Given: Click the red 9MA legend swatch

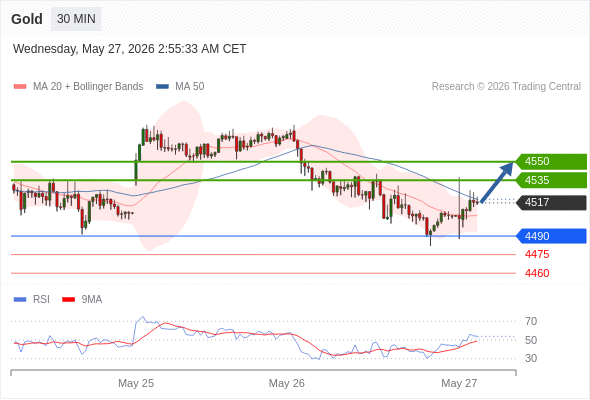Looking at the screenshot, I should point(68,300).
